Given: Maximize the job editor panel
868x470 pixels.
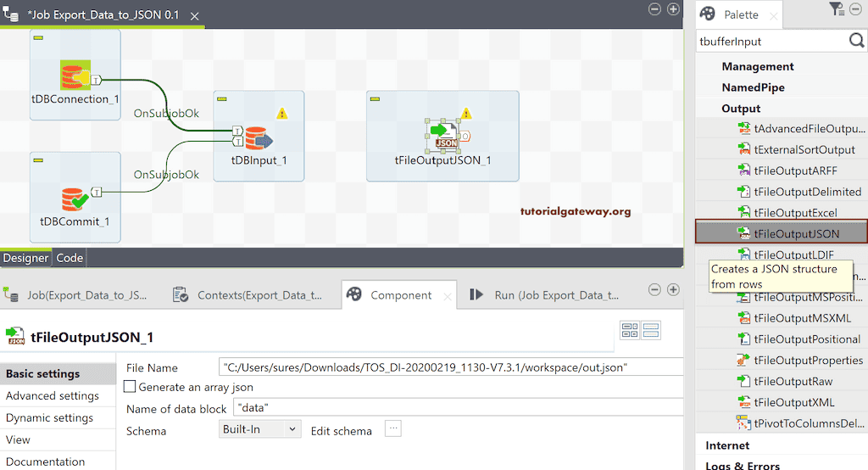Looking at the screenshot, I should [x=673, y=9].
